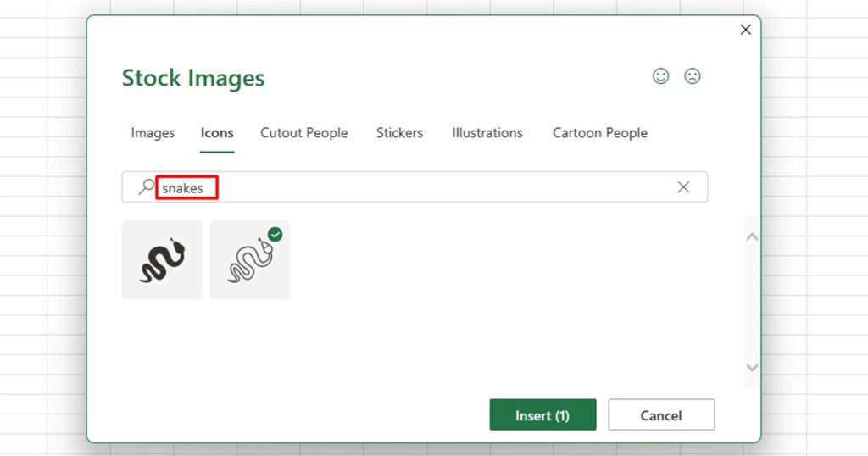Click the results scrollbar track

click(751, 305)
